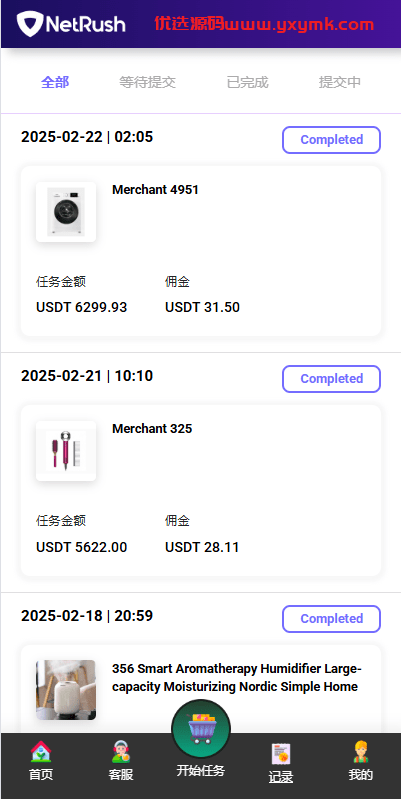This screenshot has width=401, height=799.
Task: Tap the NetRush shield logo
Action: coord(30,23)
